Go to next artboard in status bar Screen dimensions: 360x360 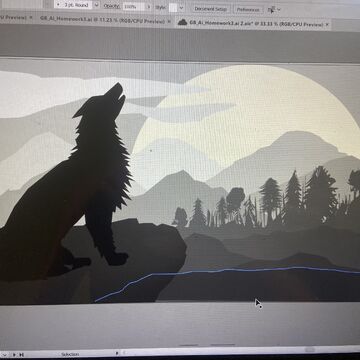14,355
